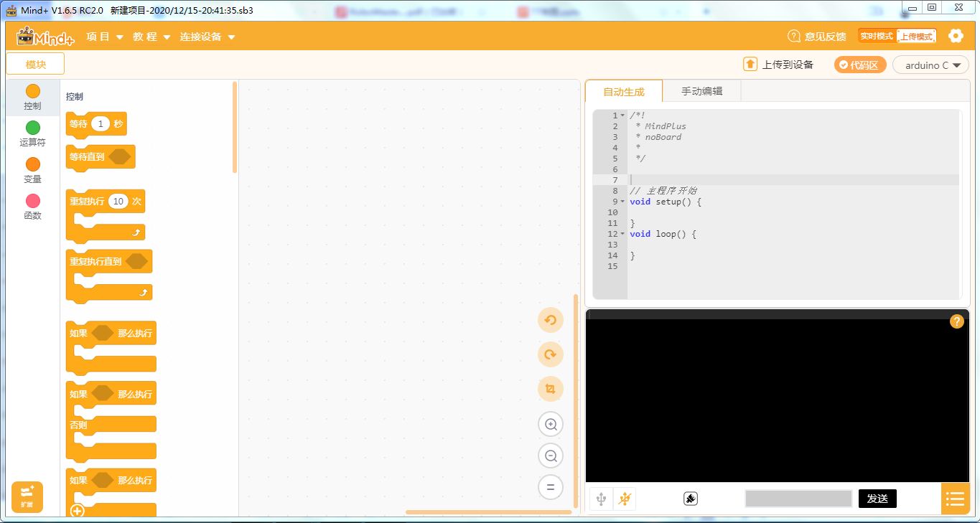This screenshot has height=523, width=980.
Task: Click the 发送 send button
Action: (x=877, y=499)
